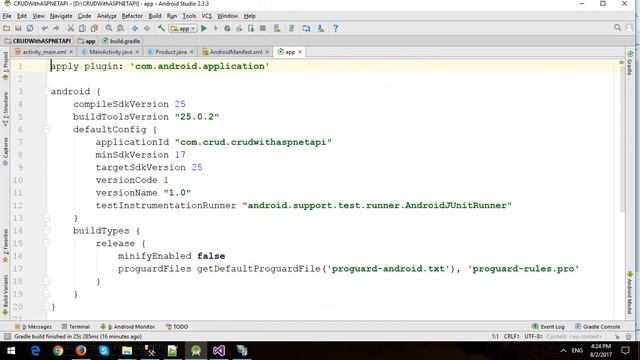Collapse the android block fold marker
The width and height of the screenshot is (640, 360).
pos(46,91)
